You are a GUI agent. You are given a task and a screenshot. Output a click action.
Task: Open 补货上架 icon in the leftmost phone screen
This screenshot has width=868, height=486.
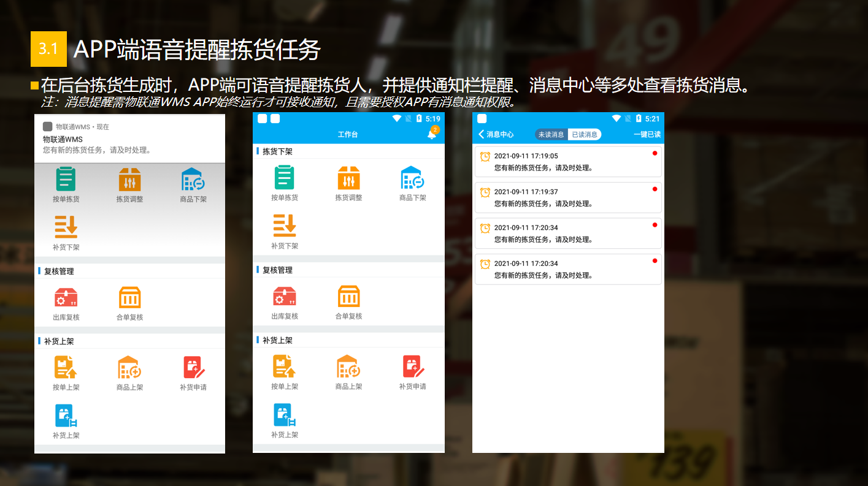tap(66, 416)
